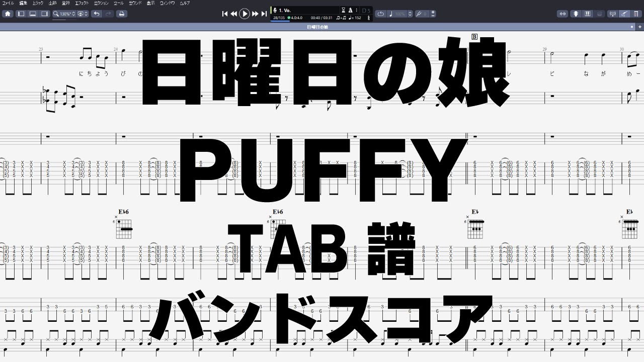Adjust transpose plus/minus stepper

433,14
